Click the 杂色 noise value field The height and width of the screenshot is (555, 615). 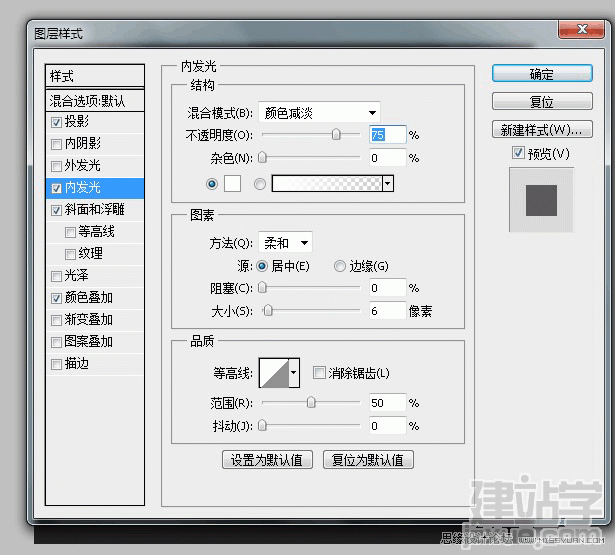(388, 158)
